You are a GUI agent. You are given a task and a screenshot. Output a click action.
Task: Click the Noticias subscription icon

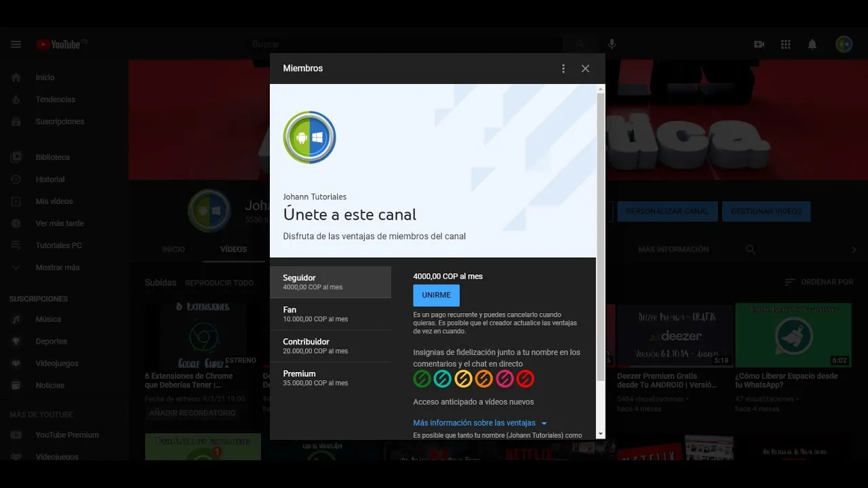click(x=16, y=386)
